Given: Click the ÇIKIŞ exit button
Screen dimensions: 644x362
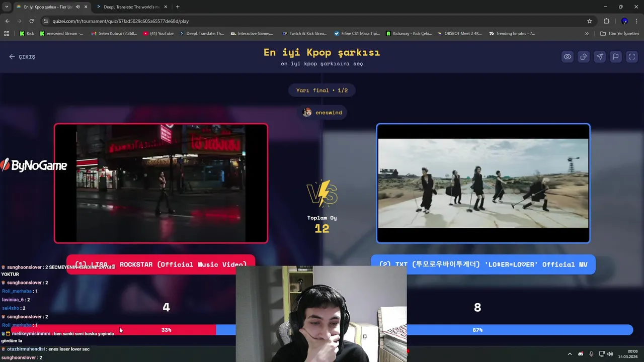Looking at the screenshot, I should pos(22,57).
